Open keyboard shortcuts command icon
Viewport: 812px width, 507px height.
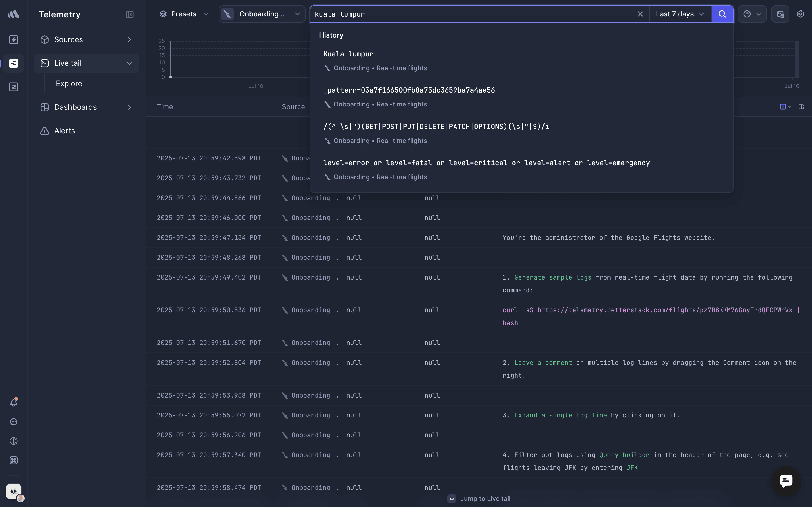point(14,460)
